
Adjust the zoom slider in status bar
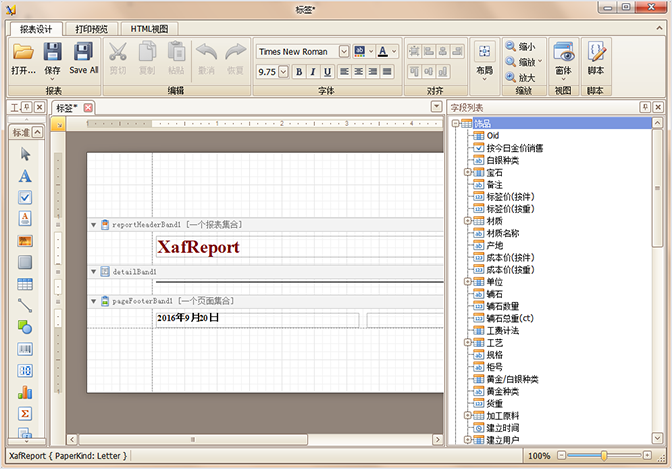(x=604, y=456)
